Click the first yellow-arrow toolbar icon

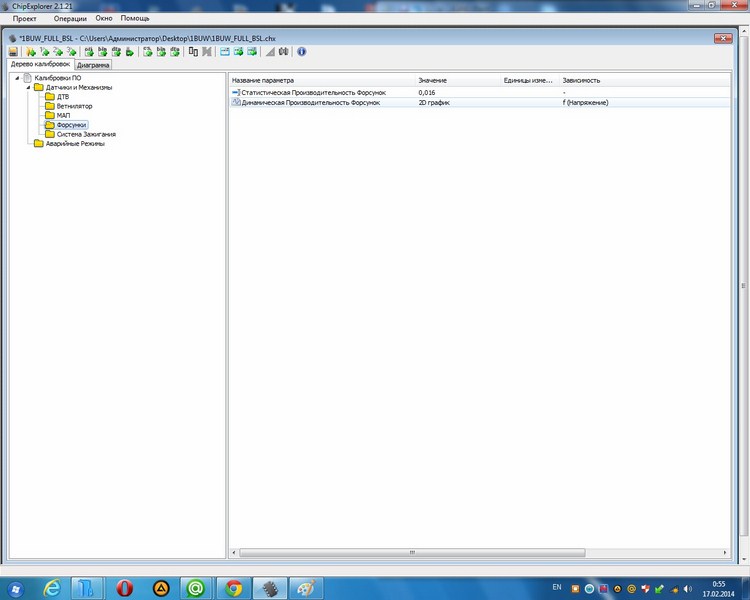[x=31, y=51]
